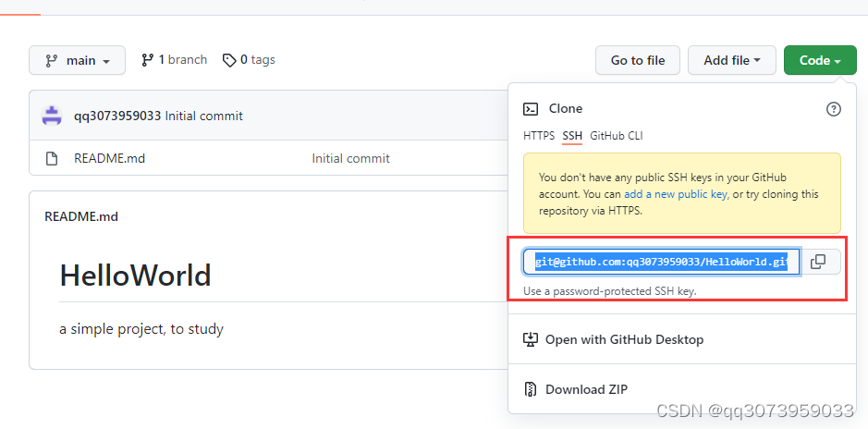
Task: Open clone help via the question mark icon
Action: (833, 109)
